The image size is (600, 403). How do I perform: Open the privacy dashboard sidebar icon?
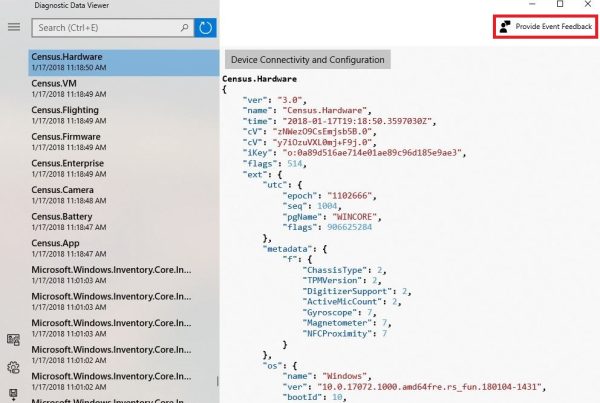pyautogui.click(x=13, y=341)
